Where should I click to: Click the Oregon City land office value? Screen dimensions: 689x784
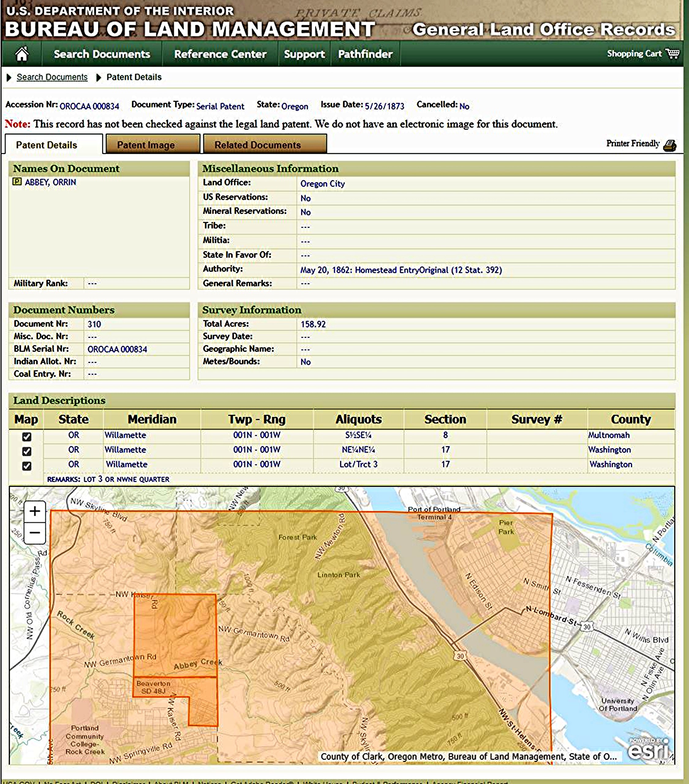coord(322,184)
